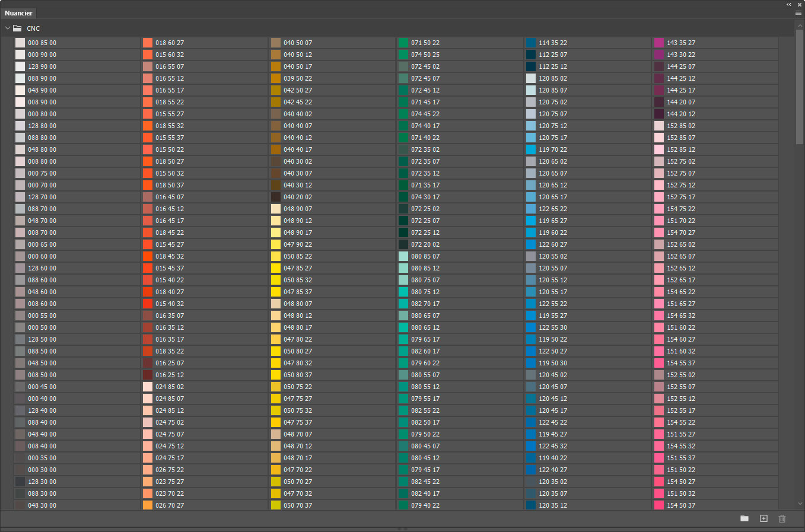The image size is (805, 532).
Task: Select the orange swatch 018 60 27
Action: (148, 43)
